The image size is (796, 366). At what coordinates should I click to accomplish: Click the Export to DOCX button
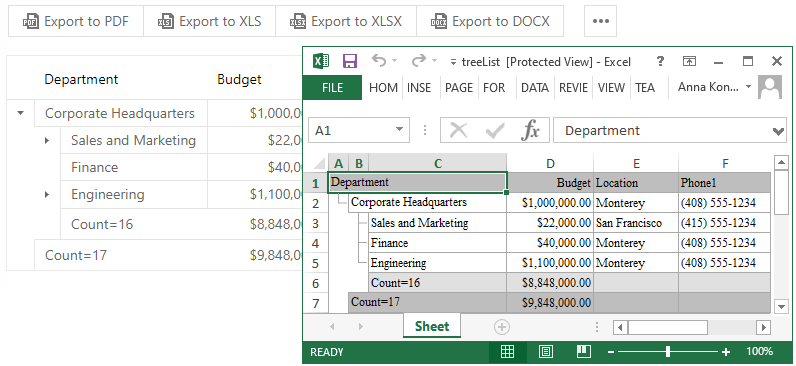(x=490, y=21)
